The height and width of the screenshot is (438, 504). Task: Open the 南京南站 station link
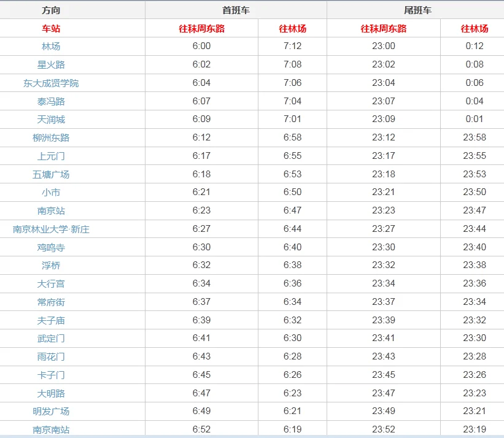[51, 429]
